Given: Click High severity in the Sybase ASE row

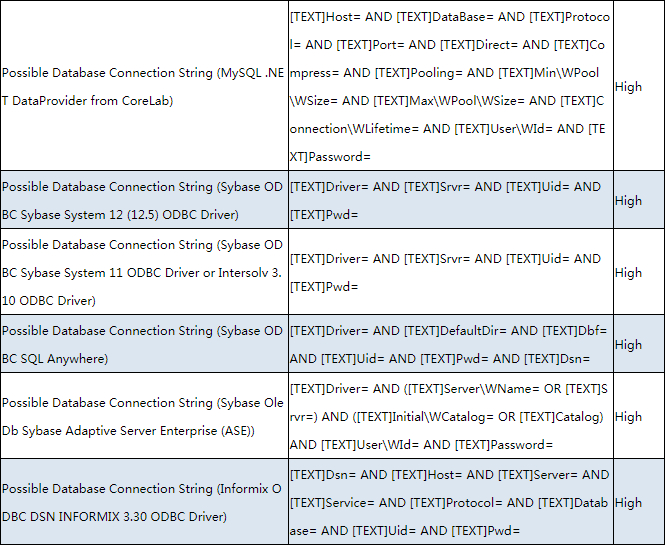Looking at the screenshot, I should [639, 416].
